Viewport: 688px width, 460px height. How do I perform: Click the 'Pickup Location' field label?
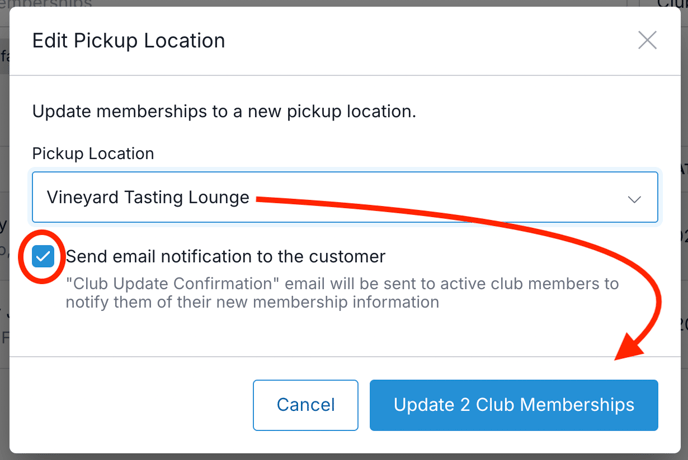pos(93,154)
